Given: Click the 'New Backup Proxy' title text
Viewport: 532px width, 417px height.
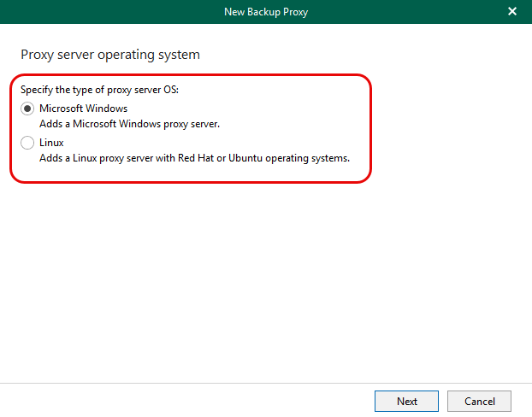Looking at the screenshot, I should coord(266,11).
